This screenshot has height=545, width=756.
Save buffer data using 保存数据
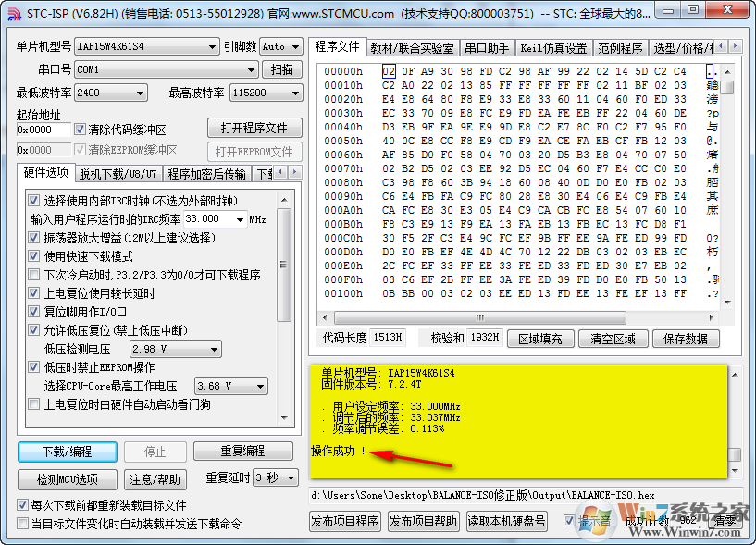pos(686,339)
